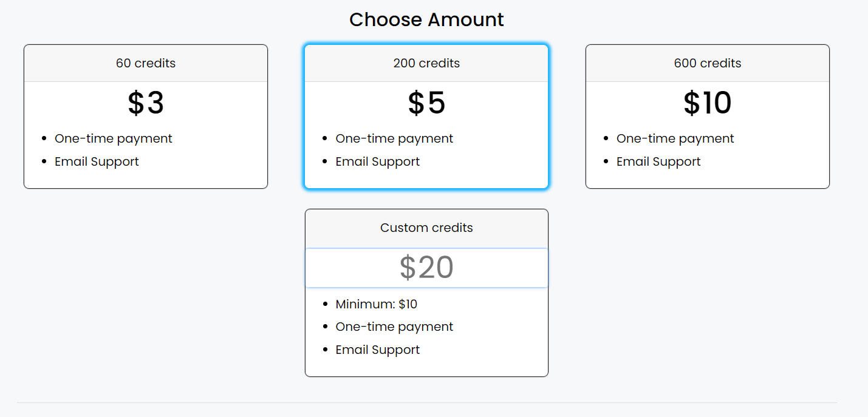Focus the $20 custom amount input field
The width and height of the screenshot is (868, 417).
pos(426,268)
